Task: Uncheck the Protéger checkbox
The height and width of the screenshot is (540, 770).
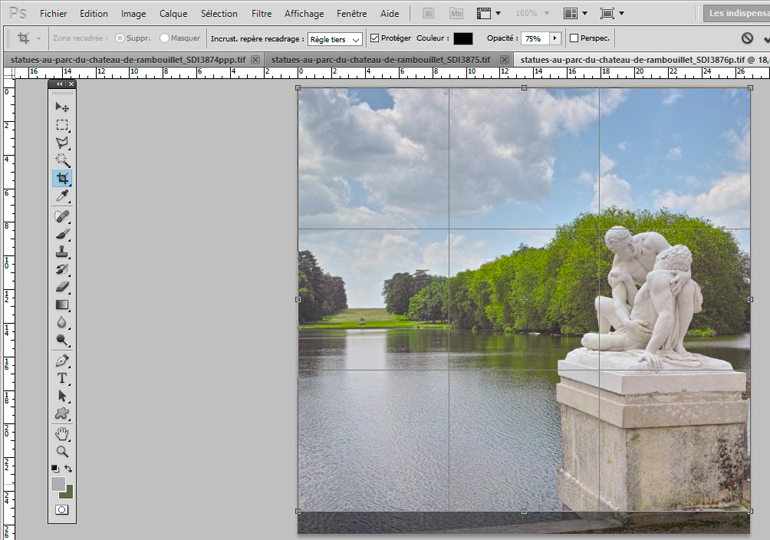Action: tap(375, 38)
